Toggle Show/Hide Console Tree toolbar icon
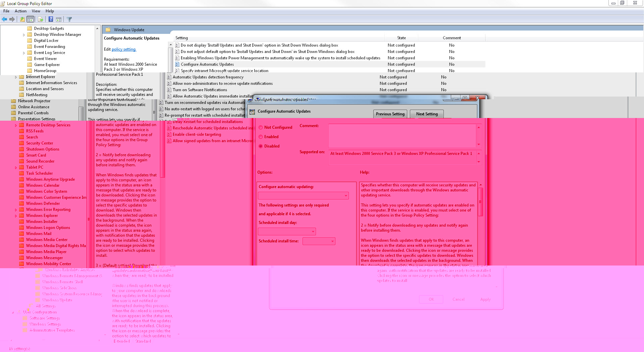The image size is (644, 352). coord(31,19)
